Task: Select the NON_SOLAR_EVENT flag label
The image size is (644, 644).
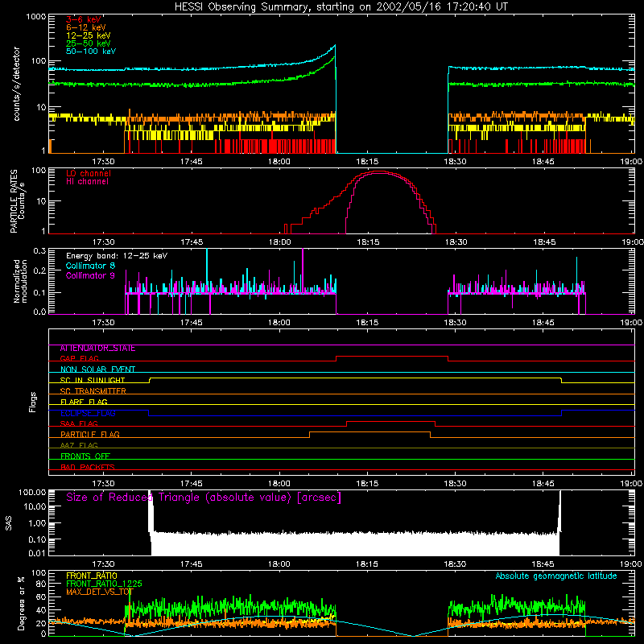Action: pos(97,369)
